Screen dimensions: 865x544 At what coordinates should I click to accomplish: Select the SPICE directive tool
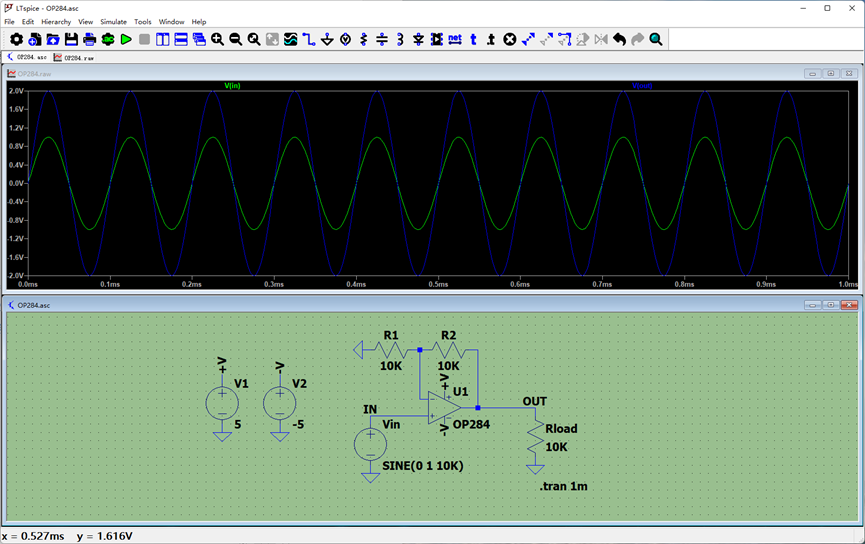click(x=491, y=39)
